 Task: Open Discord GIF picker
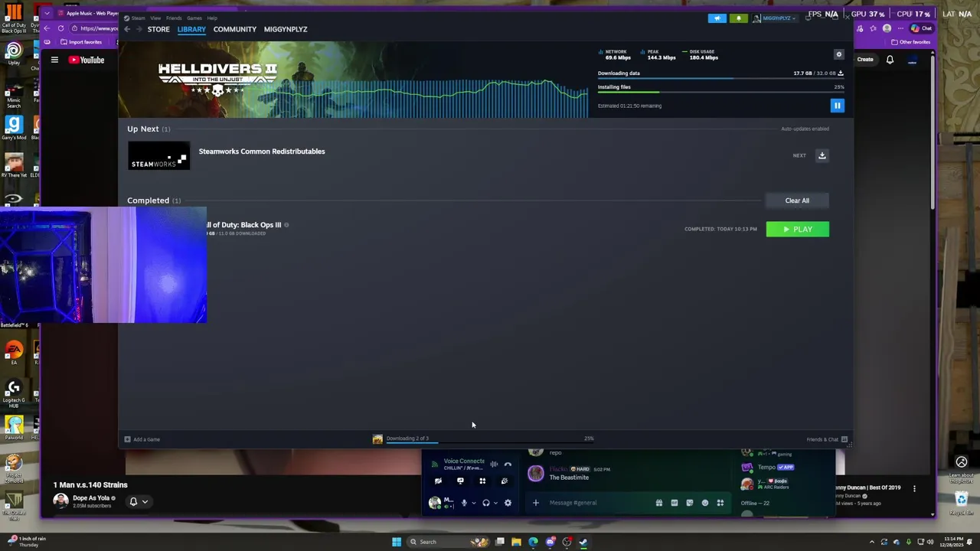click(x=674, y=503)
